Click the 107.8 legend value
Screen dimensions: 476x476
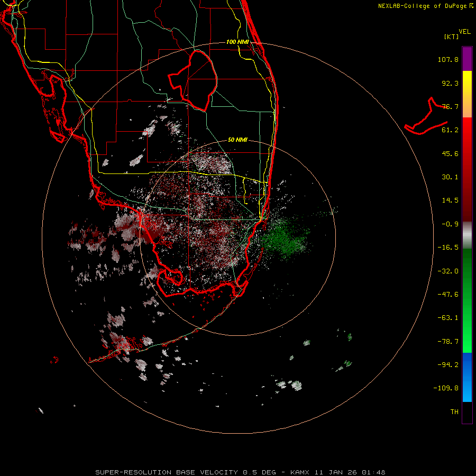[448, 59]
